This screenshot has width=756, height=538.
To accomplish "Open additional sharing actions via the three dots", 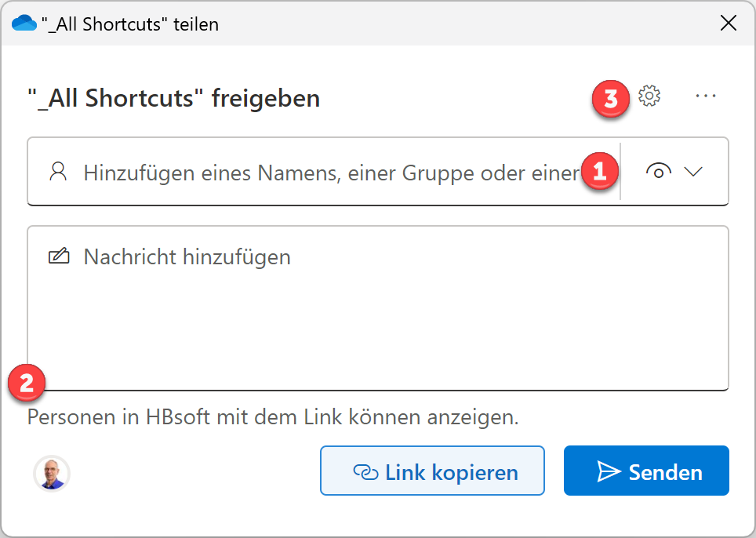I will click(x=706, y=96).
